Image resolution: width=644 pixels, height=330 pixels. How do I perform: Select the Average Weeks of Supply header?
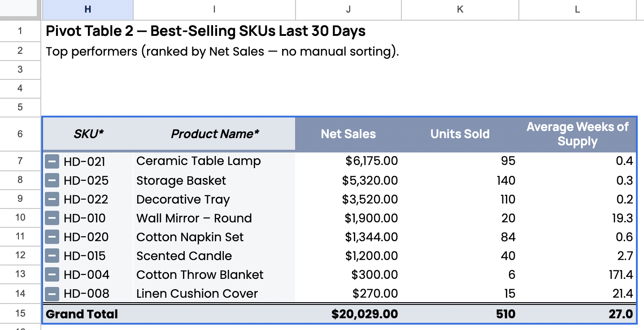pos(577,134)
